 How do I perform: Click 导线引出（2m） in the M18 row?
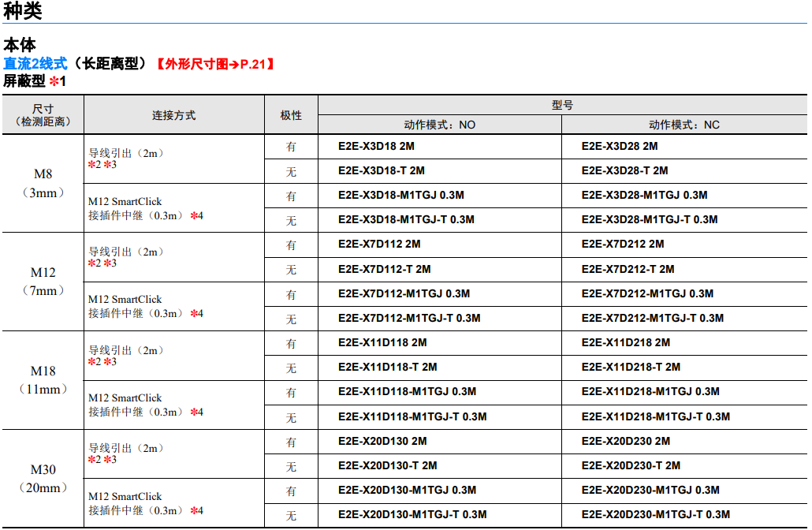125,350
